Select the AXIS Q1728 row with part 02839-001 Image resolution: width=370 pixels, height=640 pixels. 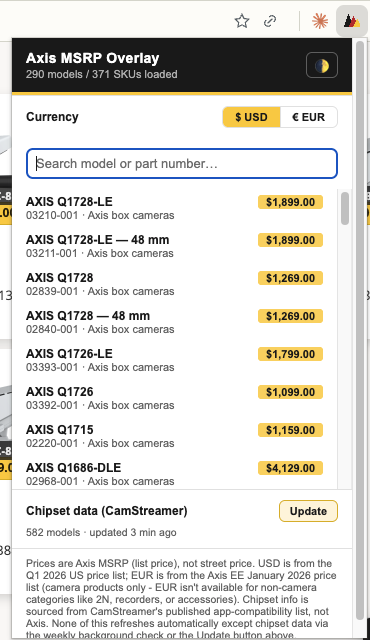click(176, 284)
